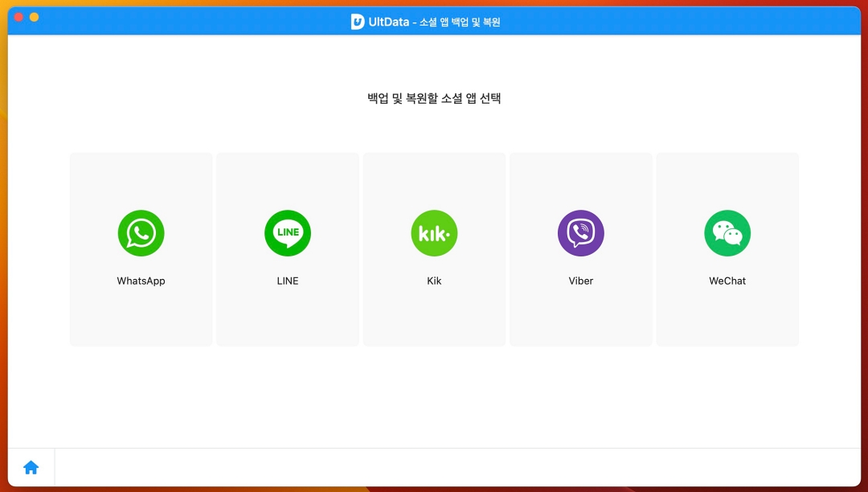Click the UltData logo in title bar
The height and width of the screenshot is (492, 868).
(358, 22)
